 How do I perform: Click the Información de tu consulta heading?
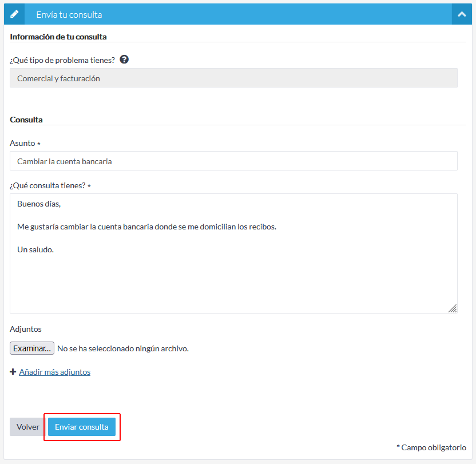58,37
